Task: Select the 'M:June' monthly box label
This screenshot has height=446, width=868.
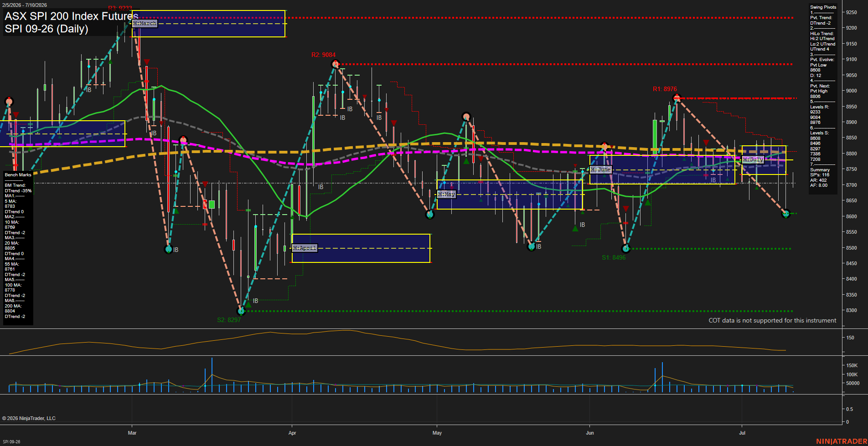Action: coord(600,169)
